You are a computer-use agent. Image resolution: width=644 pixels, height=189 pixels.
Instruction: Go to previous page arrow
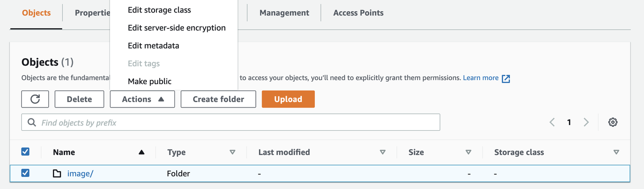click(552, 122)
